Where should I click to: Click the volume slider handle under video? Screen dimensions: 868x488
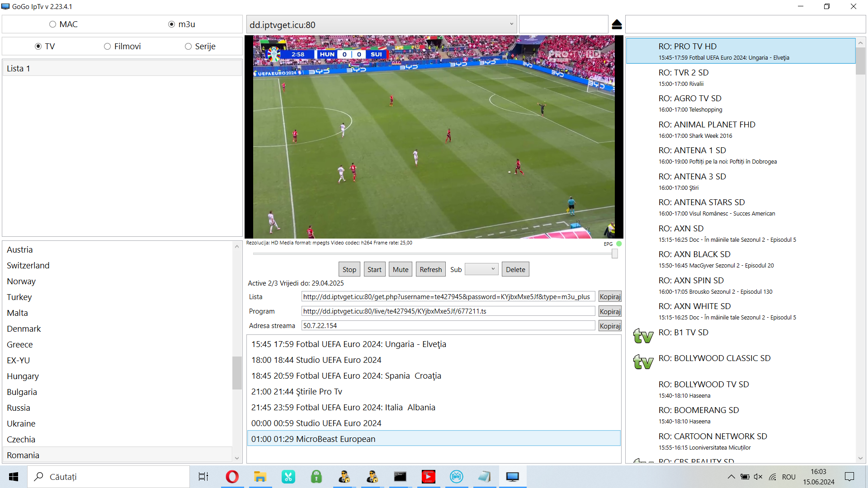click(615, 254)
